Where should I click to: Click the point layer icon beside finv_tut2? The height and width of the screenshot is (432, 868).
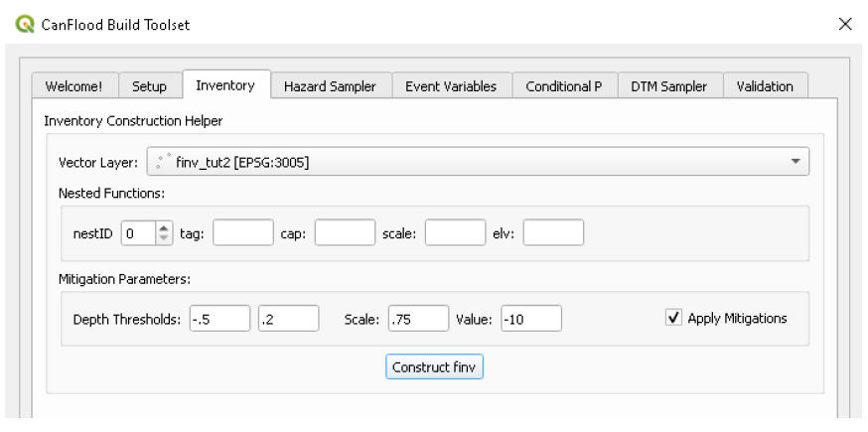tap(163, 162)
